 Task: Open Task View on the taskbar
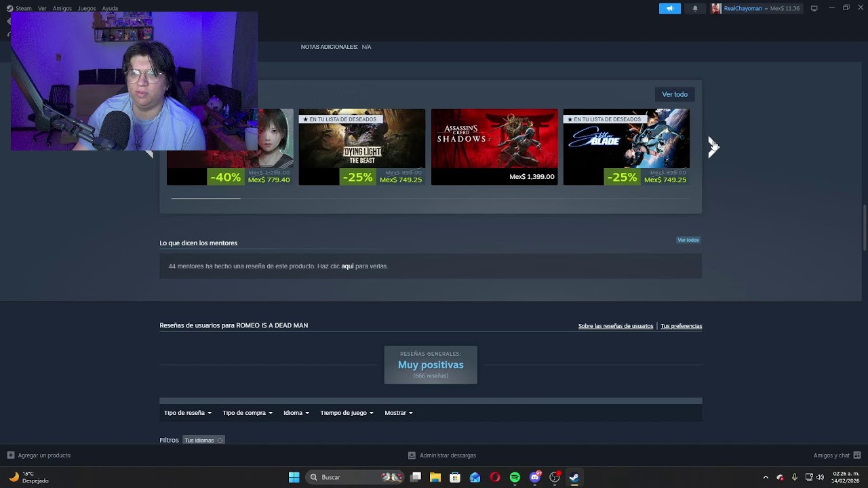416,477
